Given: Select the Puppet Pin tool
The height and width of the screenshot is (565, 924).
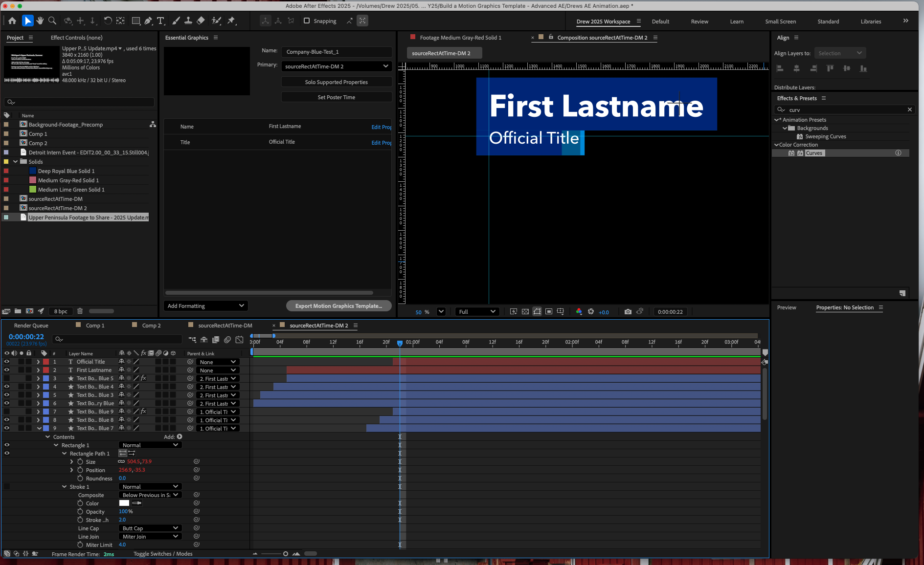Looking at the screenshot, I should (x=231, y=21).
